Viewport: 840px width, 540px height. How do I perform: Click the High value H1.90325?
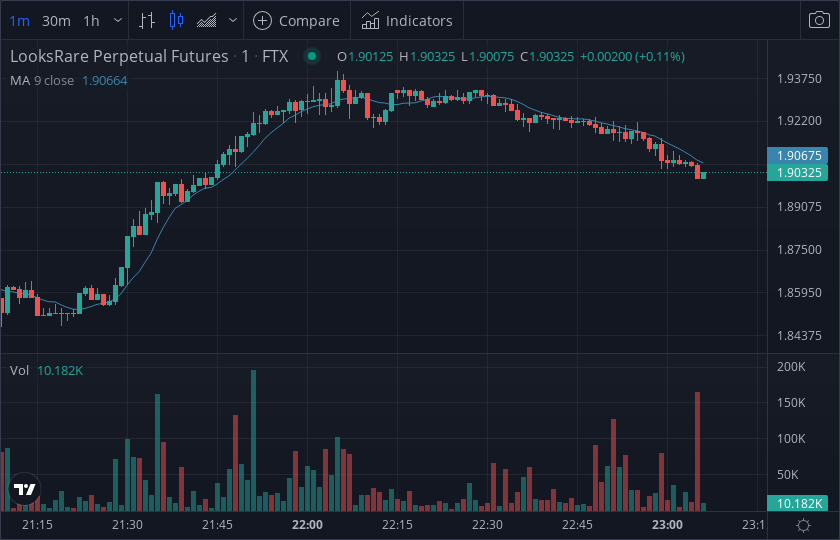(x=427, y=57)
